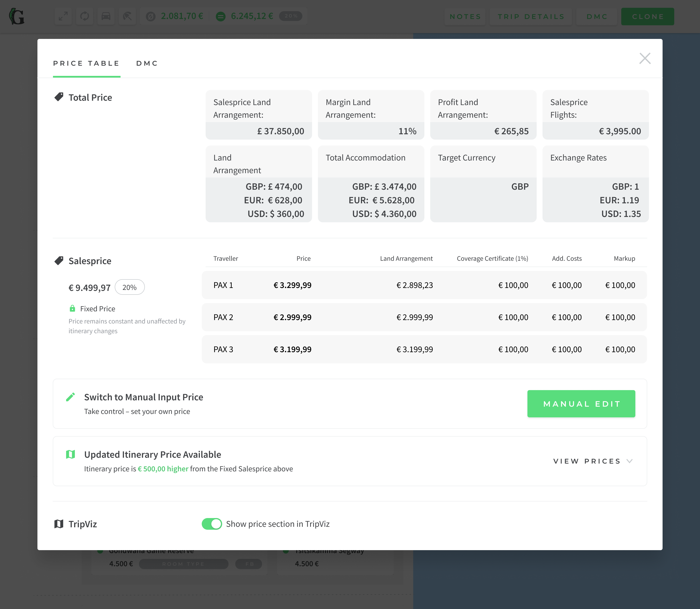
Task: Click the 6.245,12 € total in toolbar
Action: pos(252,16)
